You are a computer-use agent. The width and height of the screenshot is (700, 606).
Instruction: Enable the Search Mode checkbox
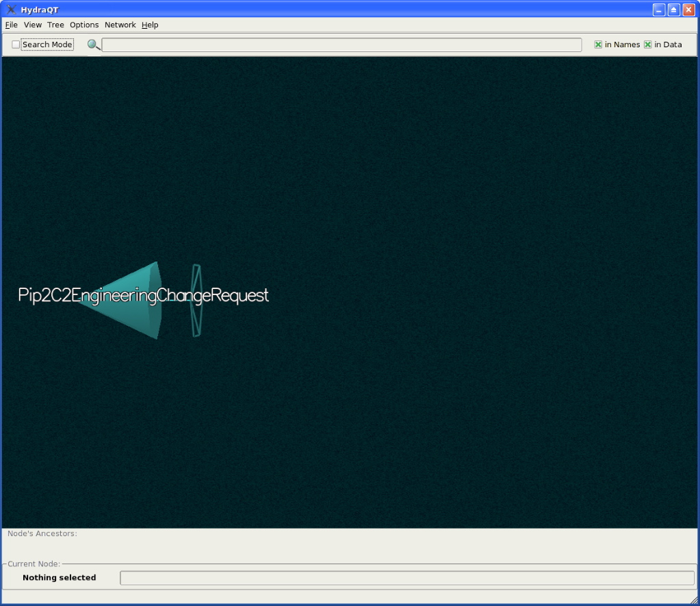16,45
